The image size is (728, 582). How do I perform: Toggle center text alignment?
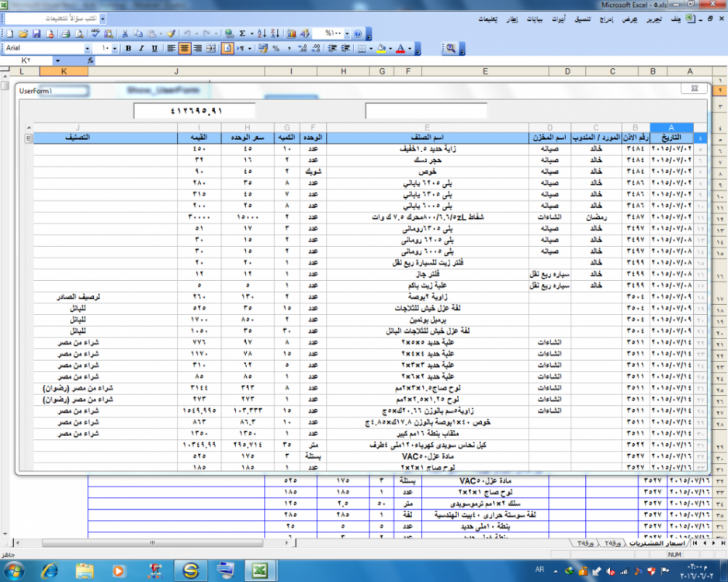pyautogui.click(x=184, y=48)
